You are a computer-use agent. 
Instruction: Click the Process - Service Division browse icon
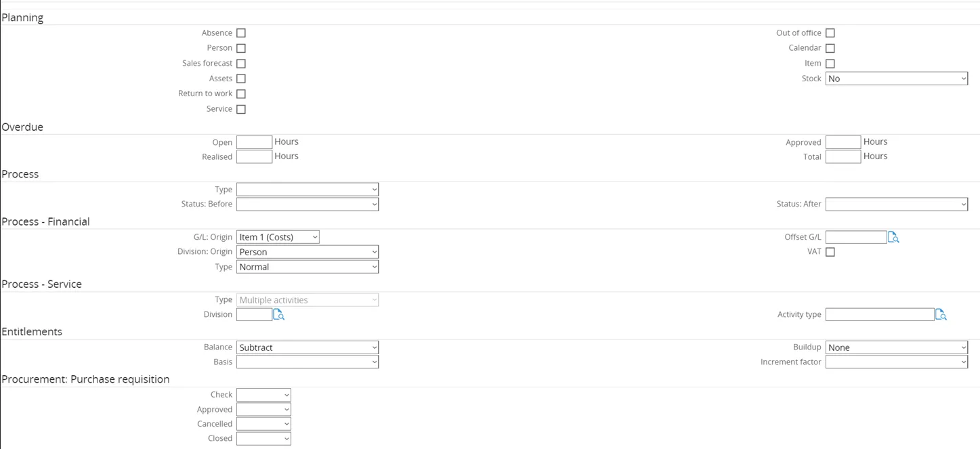pyautogui.click(x=278, y=315)
